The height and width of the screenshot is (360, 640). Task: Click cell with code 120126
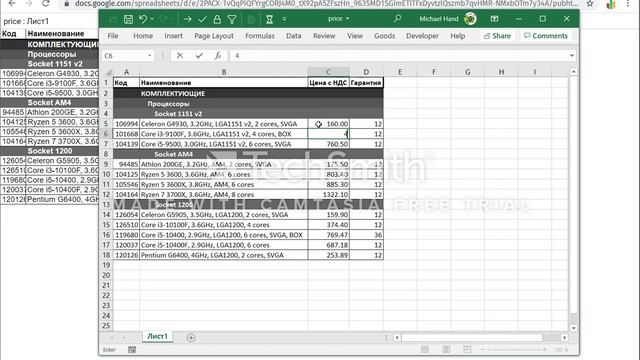tap(126, 255)
